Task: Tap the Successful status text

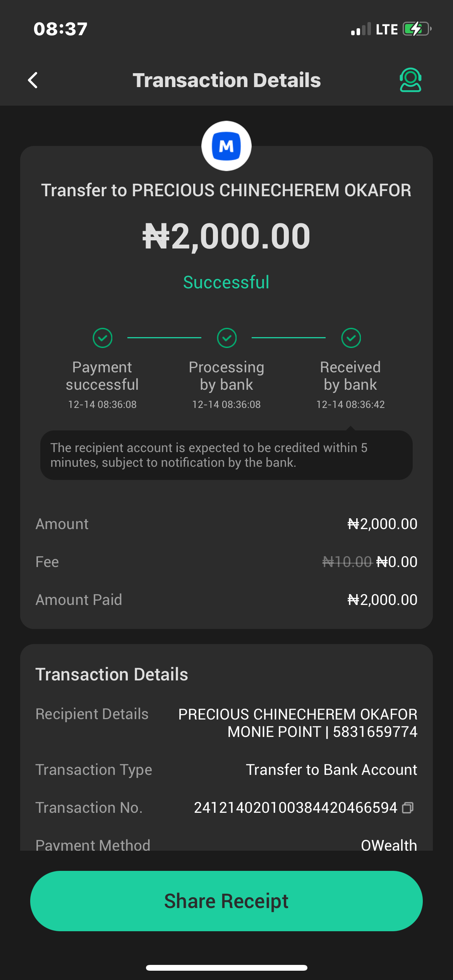Action: (226, 282)
